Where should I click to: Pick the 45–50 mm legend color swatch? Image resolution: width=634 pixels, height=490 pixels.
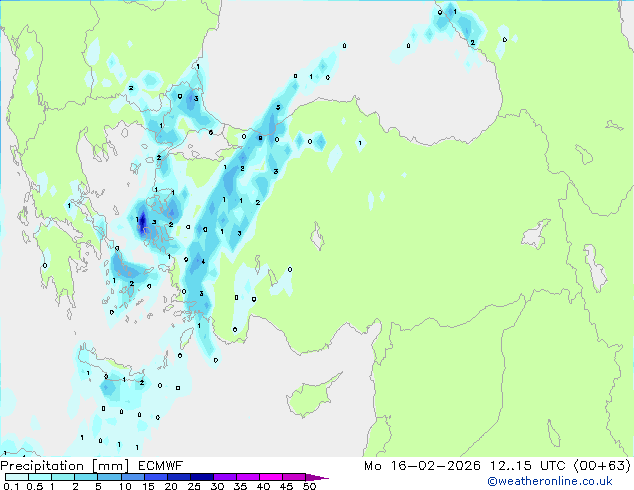coord(294,477)
